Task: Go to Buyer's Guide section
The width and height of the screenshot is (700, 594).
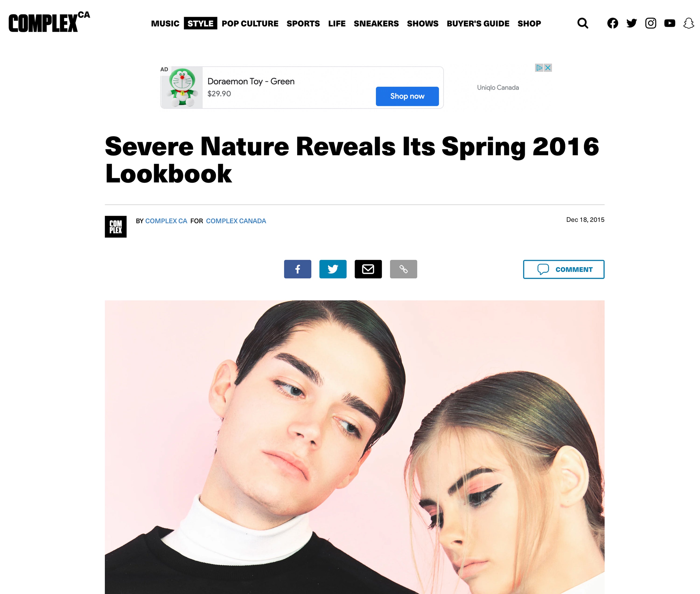Action: (x=478, y=24)
